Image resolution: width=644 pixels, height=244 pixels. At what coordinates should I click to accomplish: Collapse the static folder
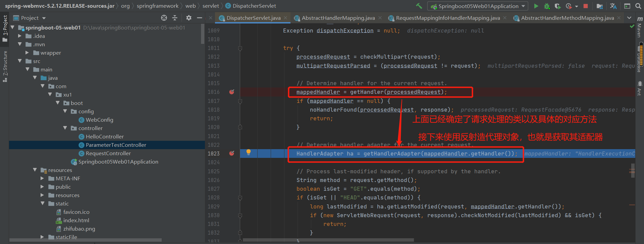[x=43, y=203]
